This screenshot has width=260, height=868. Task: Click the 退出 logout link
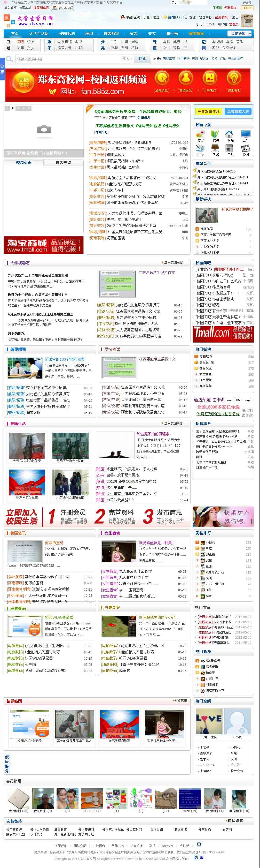[235, 17]
